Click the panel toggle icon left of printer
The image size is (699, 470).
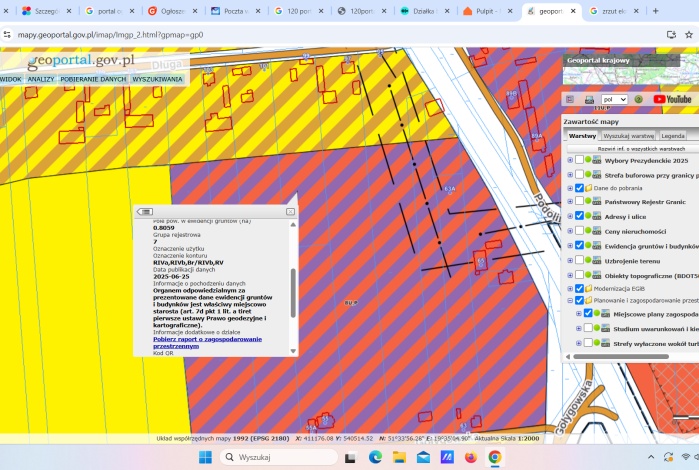click(x=570, y=99)
